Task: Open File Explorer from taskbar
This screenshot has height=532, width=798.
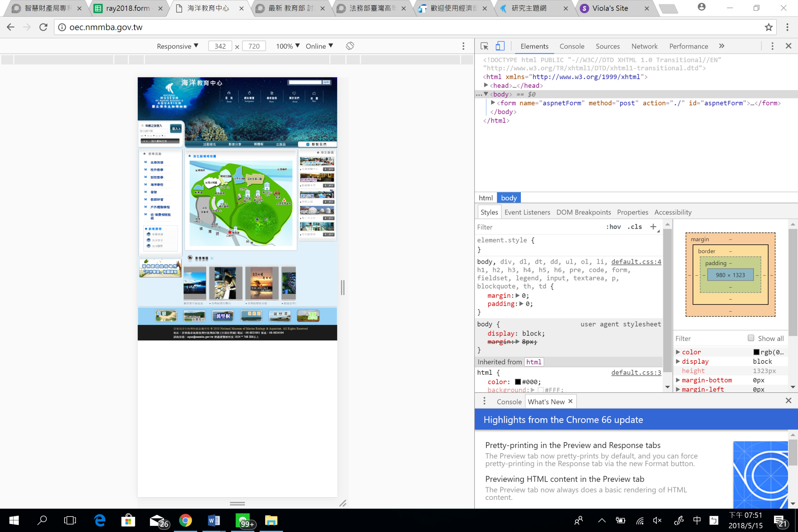Action: point(271,520)
